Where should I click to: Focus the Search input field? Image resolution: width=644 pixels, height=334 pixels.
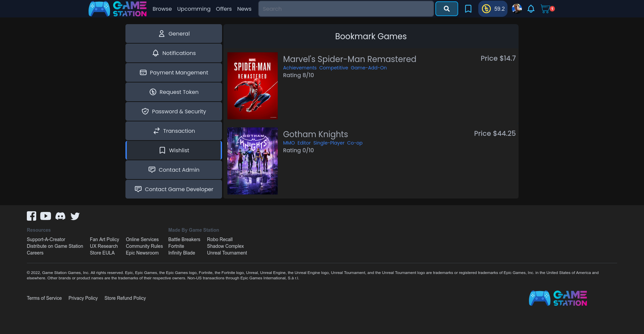tap(346, 9)
